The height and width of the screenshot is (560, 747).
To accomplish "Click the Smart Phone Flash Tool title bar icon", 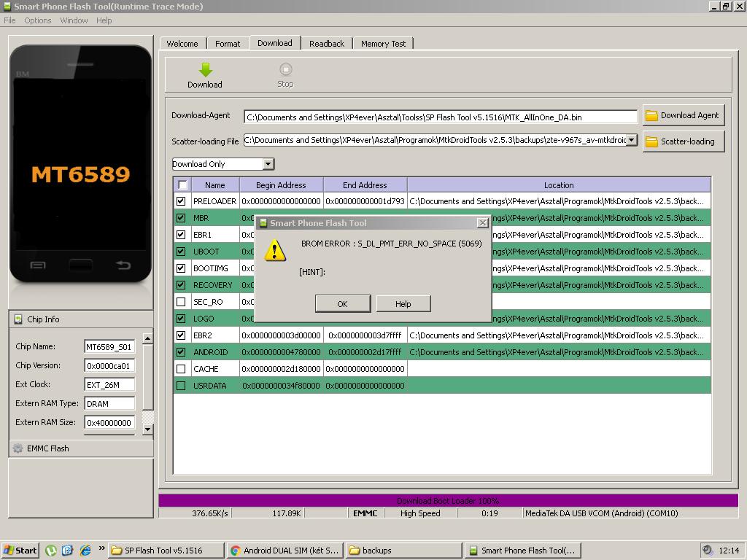I will coord(7,6).
